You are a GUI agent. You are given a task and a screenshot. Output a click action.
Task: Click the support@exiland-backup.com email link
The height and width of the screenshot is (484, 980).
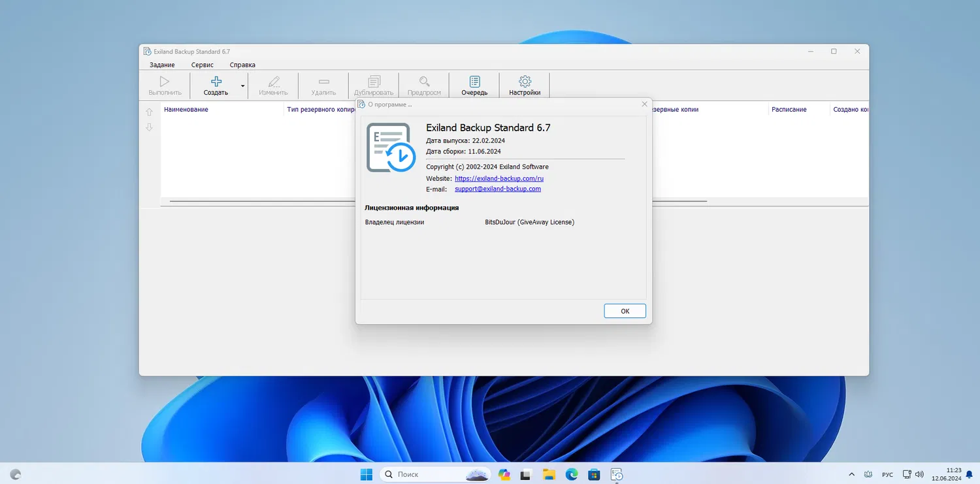498,189
